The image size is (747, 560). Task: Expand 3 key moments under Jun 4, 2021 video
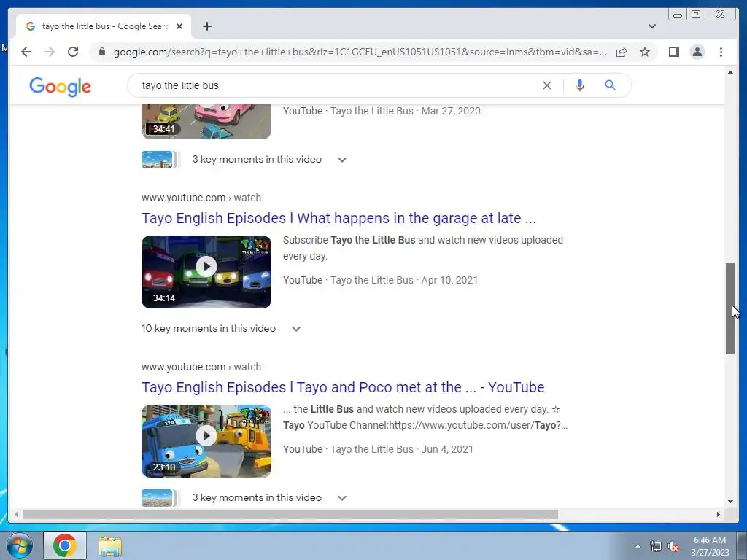point(342,497)
